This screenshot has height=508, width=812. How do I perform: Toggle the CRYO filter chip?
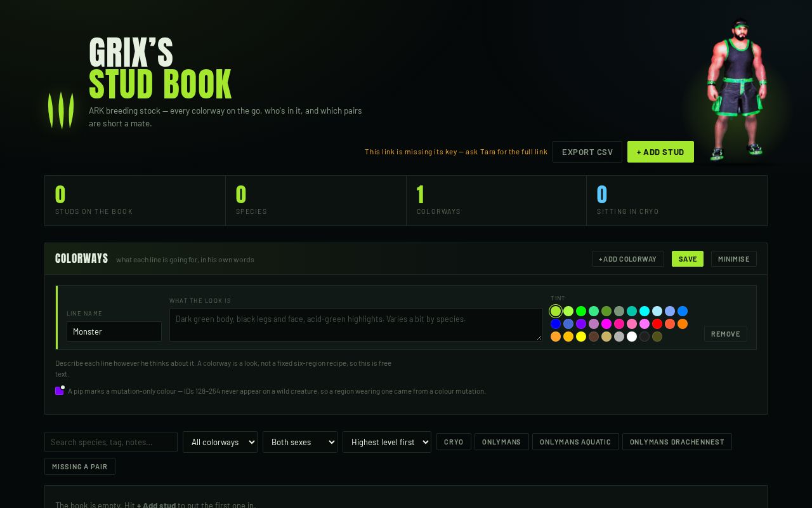coord(454,442)
